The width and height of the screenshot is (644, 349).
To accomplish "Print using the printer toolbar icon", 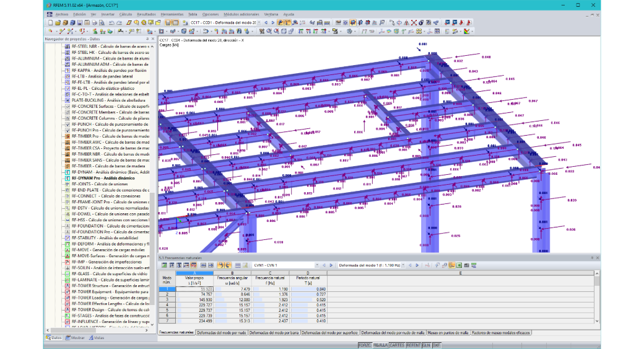I will coord(95,22).
